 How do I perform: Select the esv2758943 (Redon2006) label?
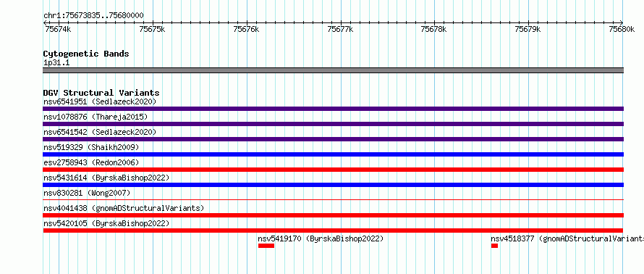(x=91, y=162)
